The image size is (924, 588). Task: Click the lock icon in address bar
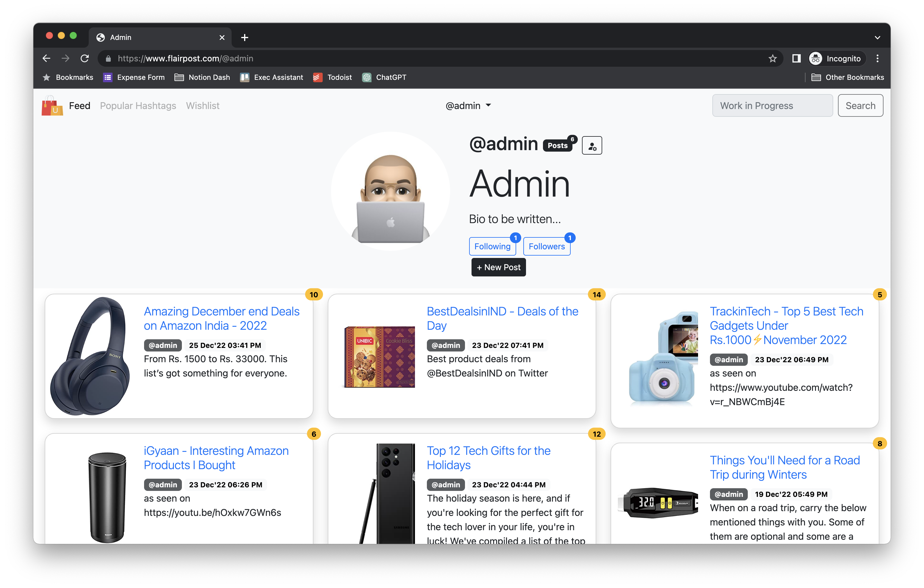[108, 58]
